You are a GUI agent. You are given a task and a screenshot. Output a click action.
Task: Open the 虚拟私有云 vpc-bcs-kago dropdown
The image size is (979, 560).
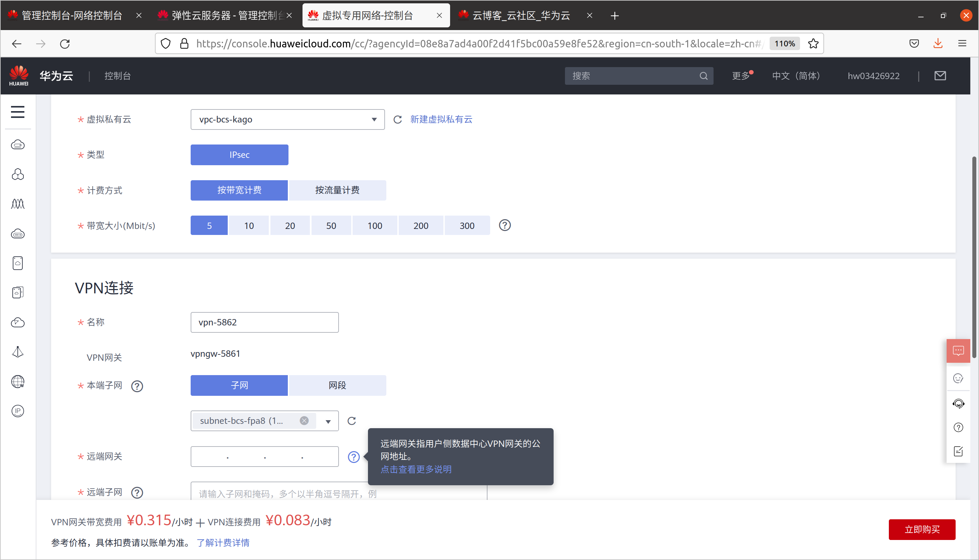287,119
